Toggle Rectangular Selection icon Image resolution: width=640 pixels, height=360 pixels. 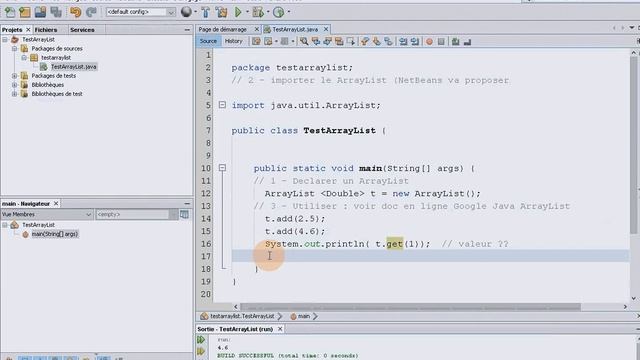351,41
